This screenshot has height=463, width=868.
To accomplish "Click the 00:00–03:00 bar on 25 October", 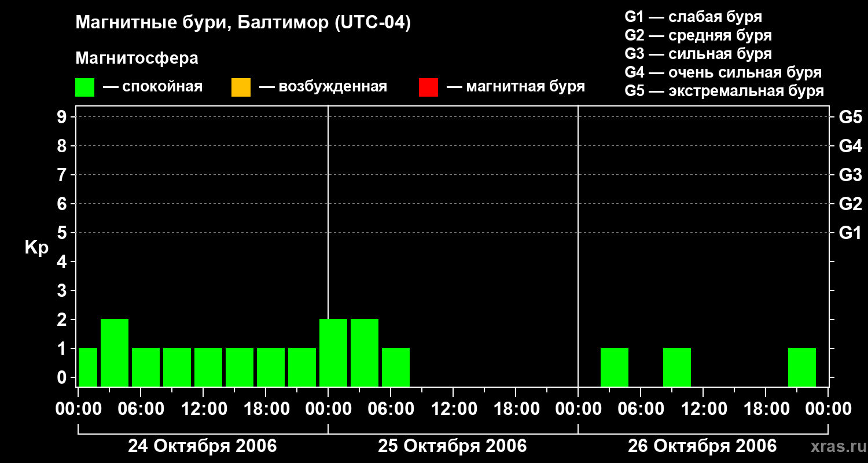I will click(x=333, y=353).
